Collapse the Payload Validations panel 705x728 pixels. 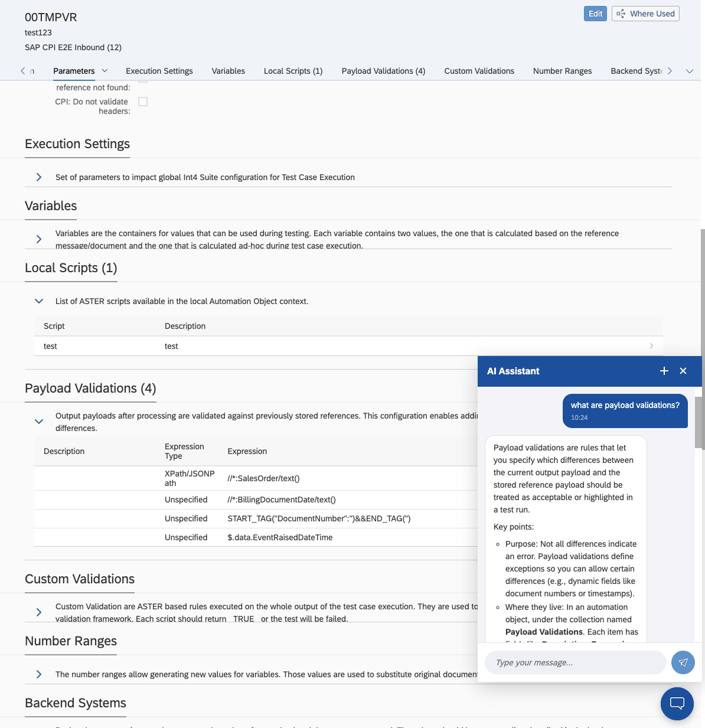[39, 422]
